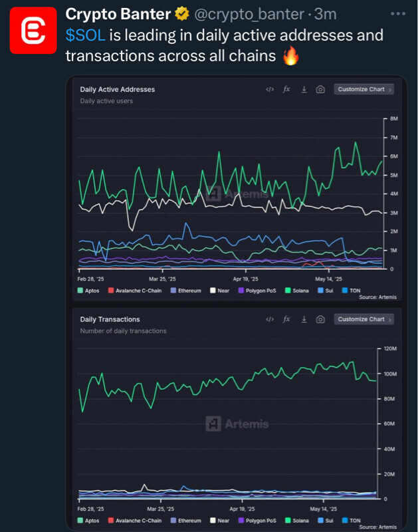Open the tweet's three-dot more options menu

point(397,13)
